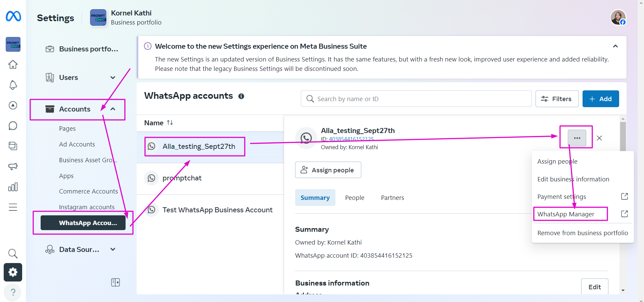Click the Search by name or ID field
The width and height of the screenshot is (644, 302).
416,99
